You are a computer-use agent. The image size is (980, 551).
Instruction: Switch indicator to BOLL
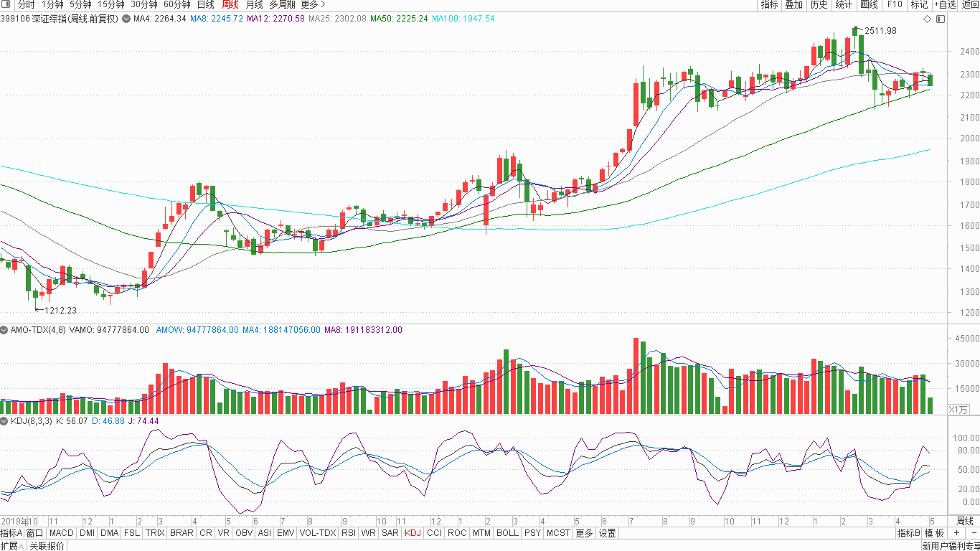point(507,533)
